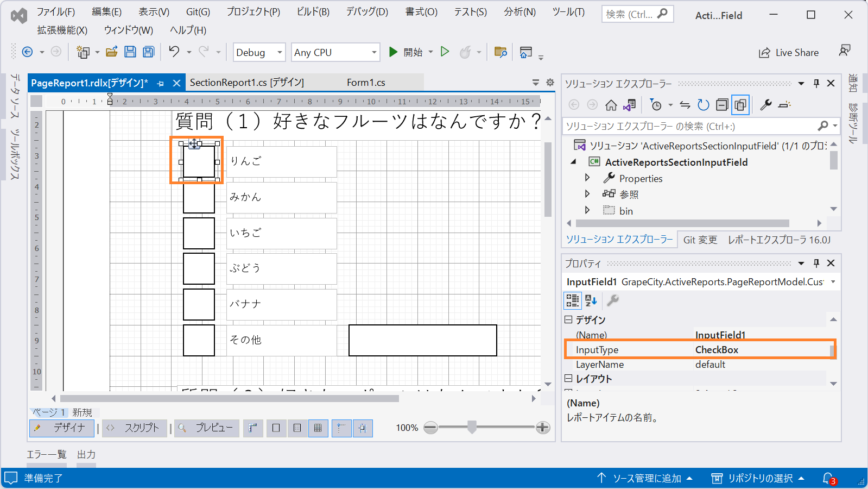This screenshot has height=489, width=868.
Task: Click the zoom in plus button
Action: tap(543, 428)
